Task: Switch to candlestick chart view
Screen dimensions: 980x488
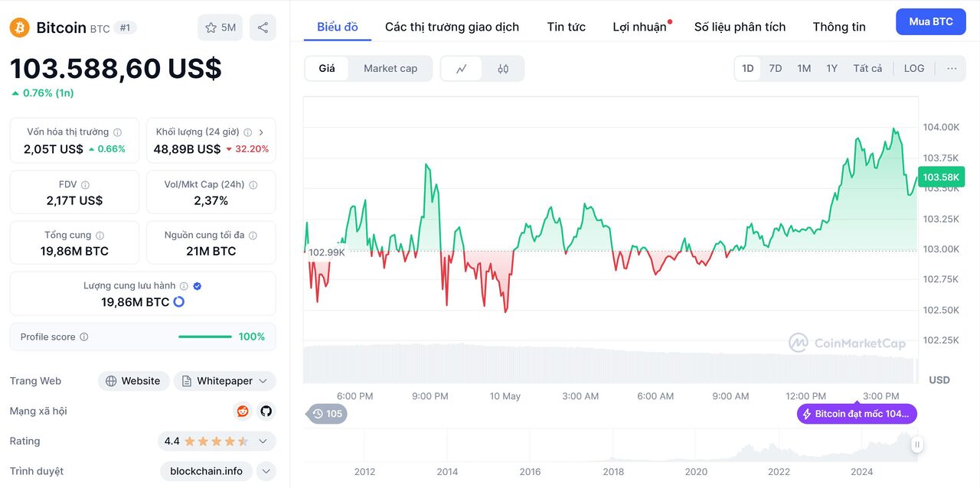Action: pyautogui.click(x=503, y=69)
